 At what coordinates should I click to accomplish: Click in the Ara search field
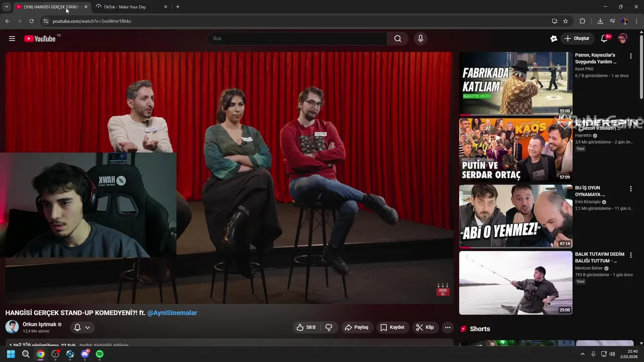[297, 39]
